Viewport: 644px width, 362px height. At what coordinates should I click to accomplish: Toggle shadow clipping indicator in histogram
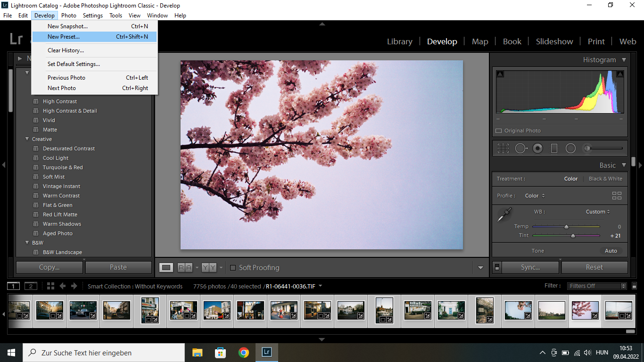point(500,74)
